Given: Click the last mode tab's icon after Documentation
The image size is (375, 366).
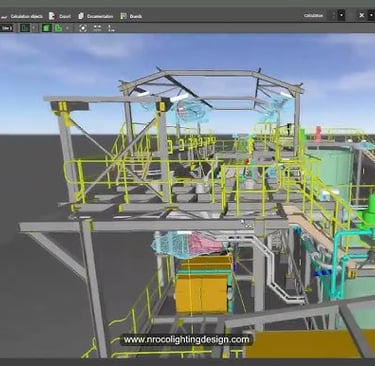Looking at the screenshot, I should coord(123,16).
